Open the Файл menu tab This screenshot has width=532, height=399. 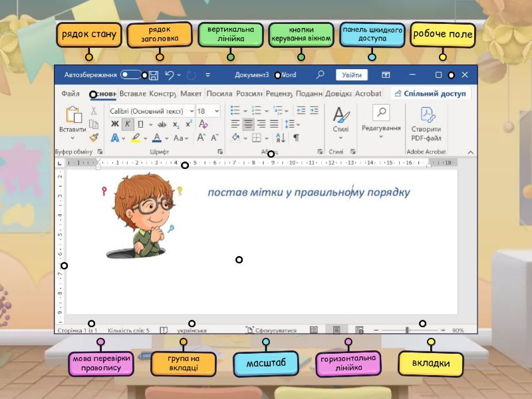(70, 94)
